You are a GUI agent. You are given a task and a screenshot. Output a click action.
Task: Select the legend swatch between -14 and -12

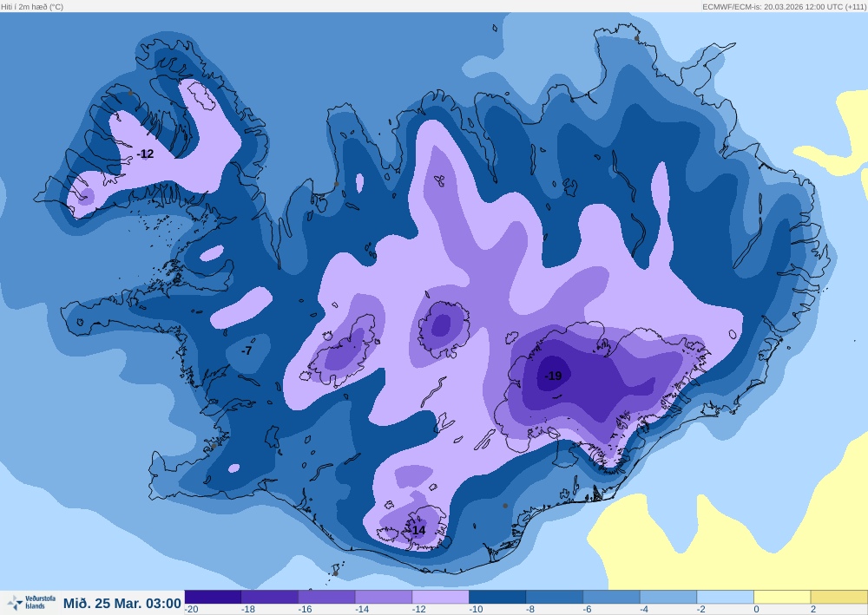[x=385, y=597]
